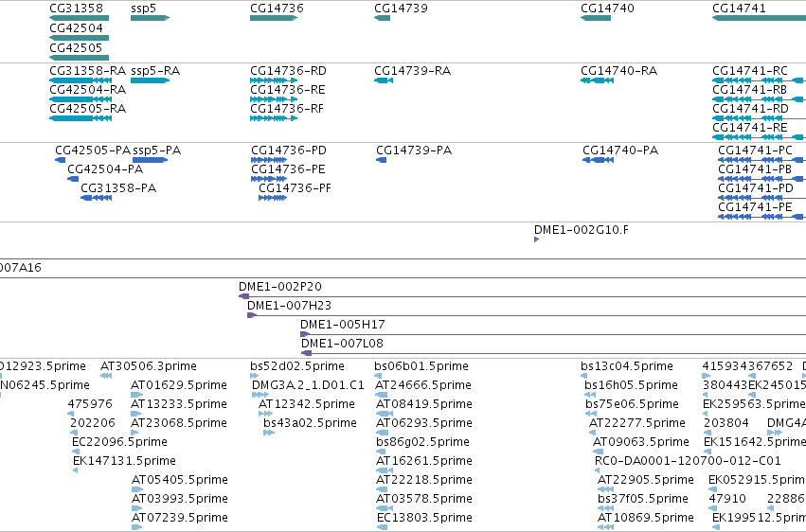Select EST label AT16261.5prime
Viewport: 806px width, 532px height.
[x=423, y=461]
